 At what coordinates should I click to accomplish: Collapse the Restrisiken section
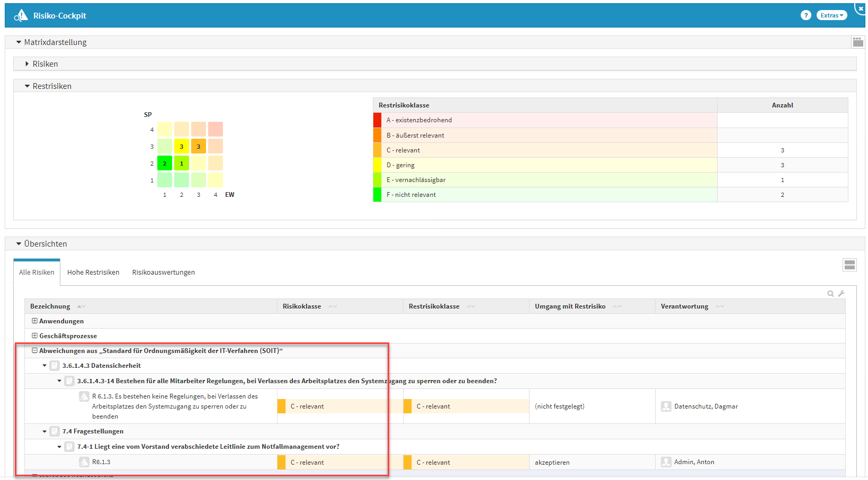(x=27, y=86)
